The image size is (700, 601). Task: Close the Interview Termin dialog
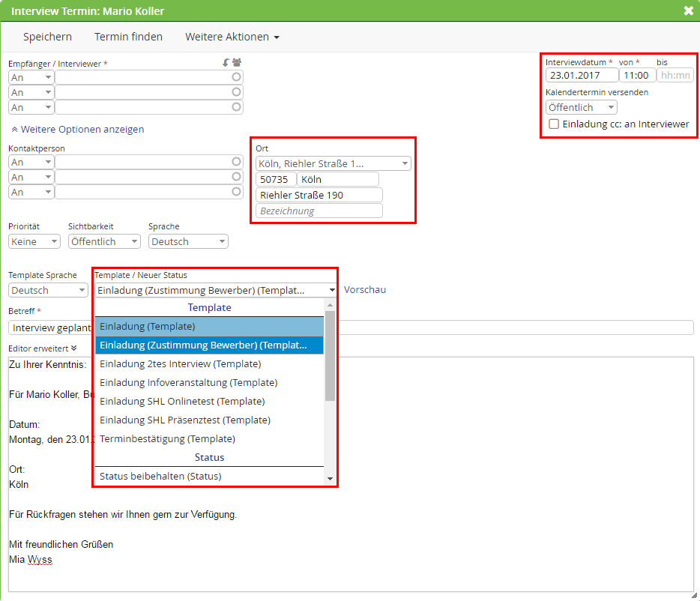(x=689, y=10)
